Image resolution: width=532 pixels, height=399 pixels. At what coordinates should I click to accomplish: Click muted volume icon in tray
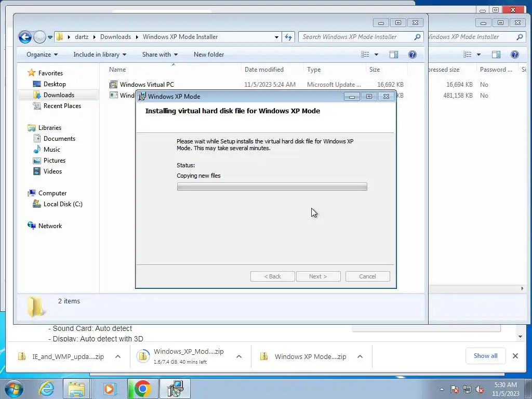[480, 389]
